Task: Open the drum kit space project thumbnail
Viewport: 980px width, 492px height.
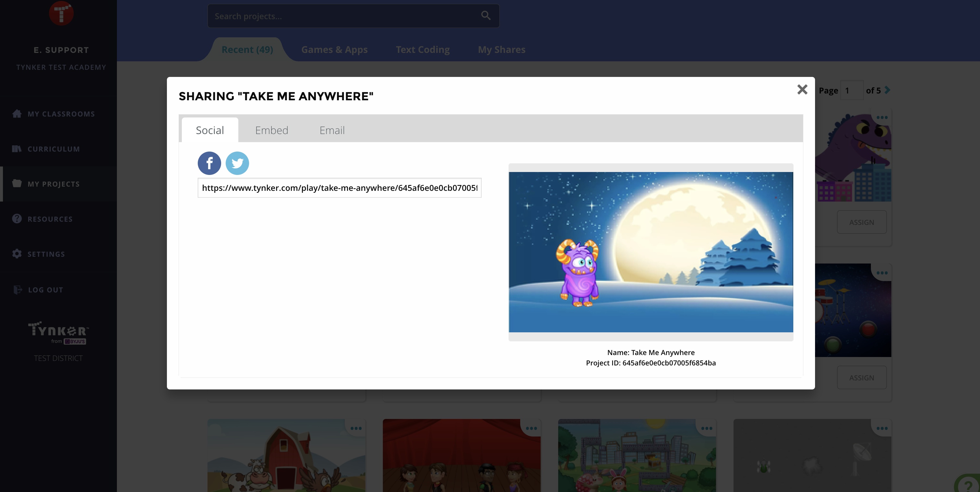Action: pyautogui.click(x=853, y=310)
